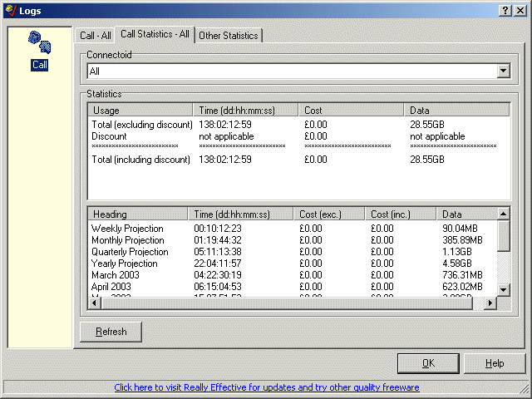Switch to the Call - All tab

click(96, 35)
